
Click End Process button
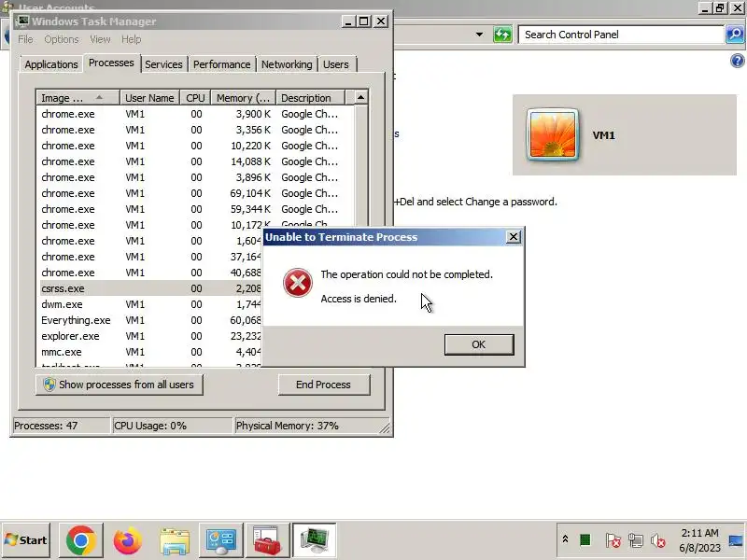(323, 385)
